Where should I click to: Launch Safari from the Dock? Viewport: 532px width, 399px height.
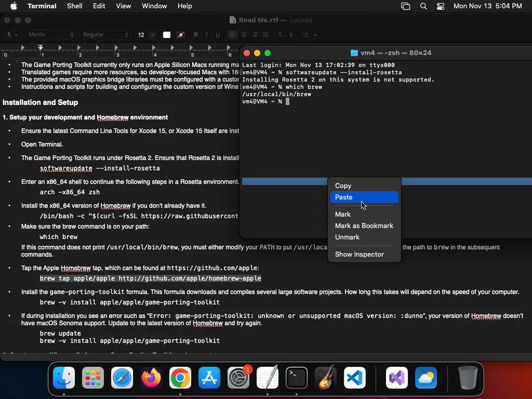tap(122, 378)
